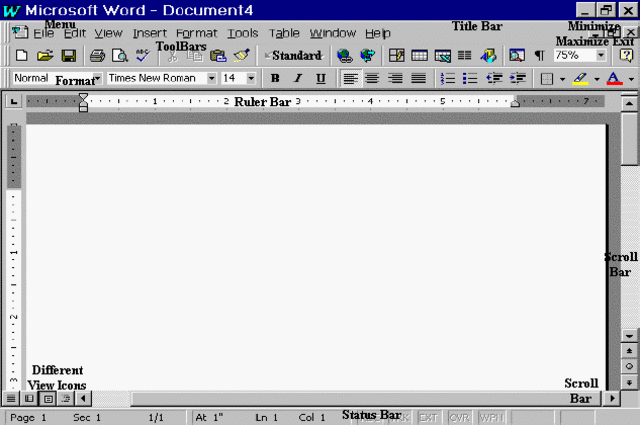Open the File menu
640x425 pixels.
[44, 33]
